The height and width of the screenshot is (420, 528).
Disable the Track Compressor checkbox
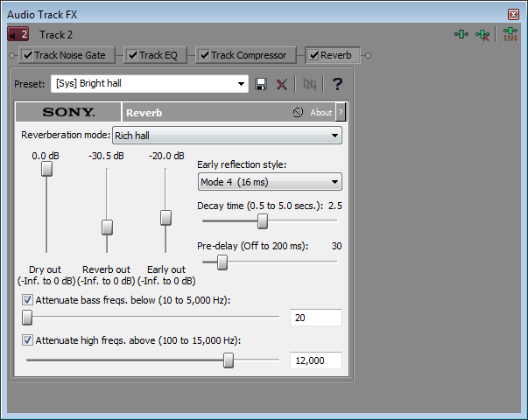tap(204, 55)
